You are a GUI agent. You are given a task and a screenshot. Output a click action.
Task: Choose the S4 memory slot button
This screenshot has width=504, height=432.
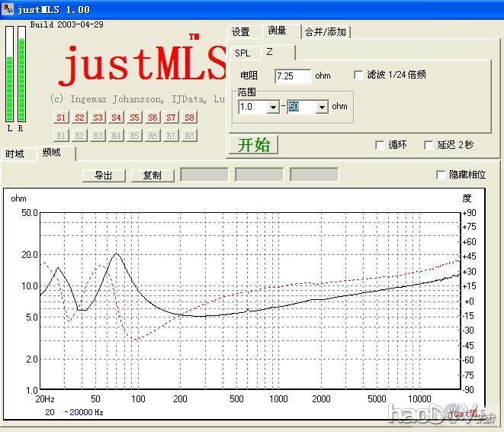pyautogui.click(x=116, y=118)
